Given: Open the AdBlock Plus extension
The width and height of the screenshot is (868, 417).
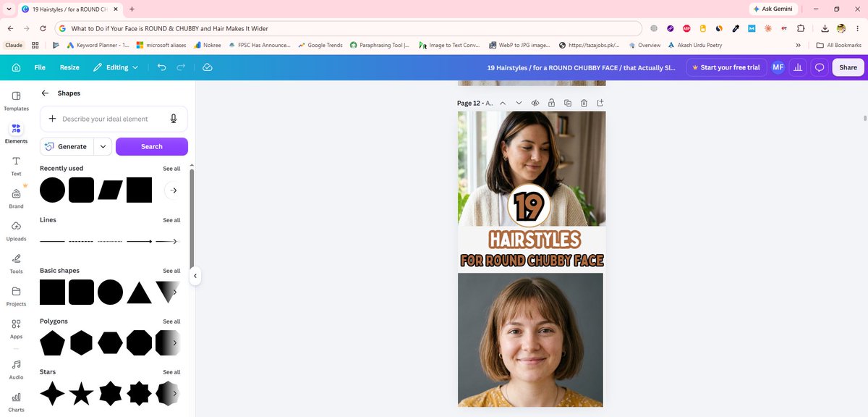Looking at the screenshot, I should tap(686, 28).
